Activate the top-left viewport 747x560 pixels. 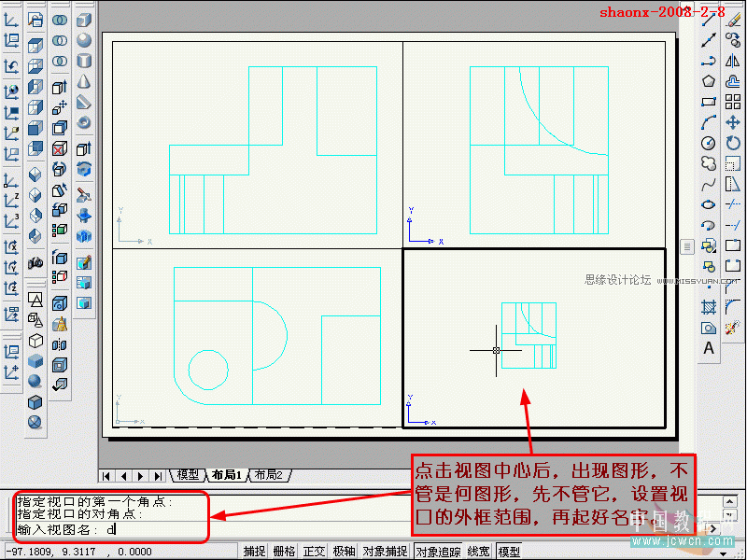click(x=258, y=145)
